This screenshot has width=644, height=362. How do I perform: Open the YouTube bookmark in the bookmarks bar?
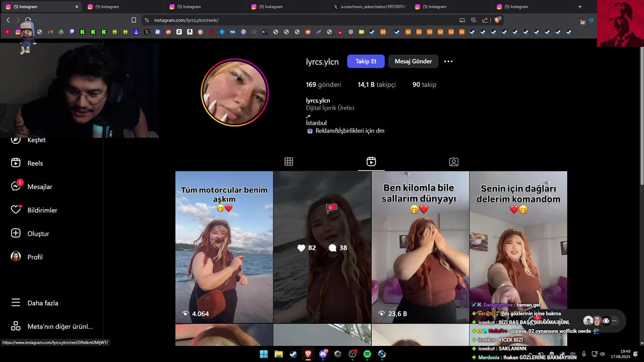click(x=7, y=32)
